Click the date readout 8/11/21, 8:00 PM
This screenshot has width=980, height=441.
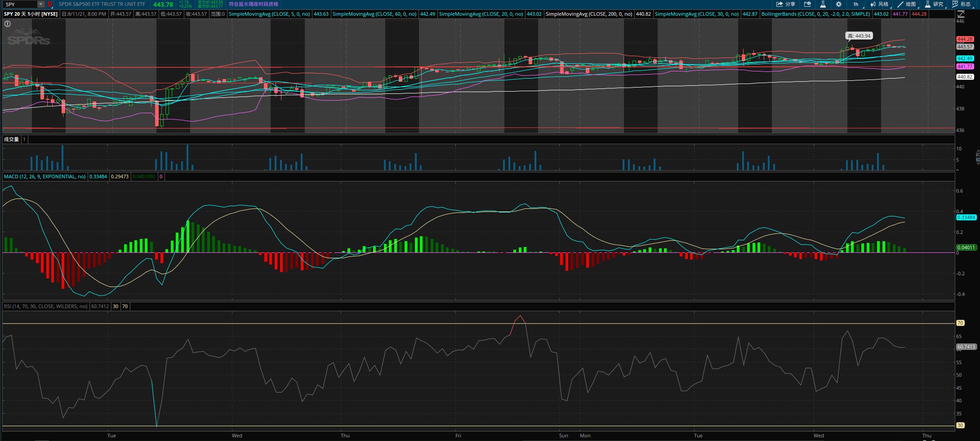pyautogui.click(x=84, y=14)
